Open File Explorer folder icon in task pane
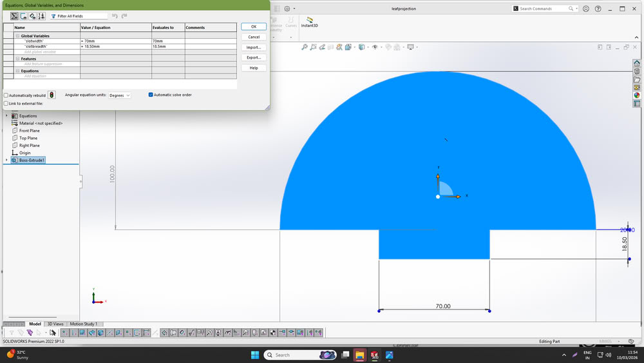 click(x=637, y=79)
